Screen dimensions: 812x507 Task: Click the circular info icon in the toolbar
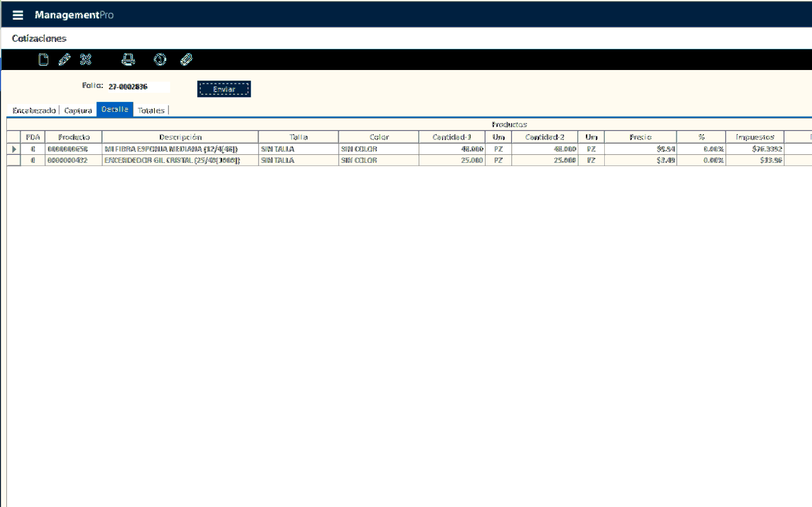[x=160, y=59]
